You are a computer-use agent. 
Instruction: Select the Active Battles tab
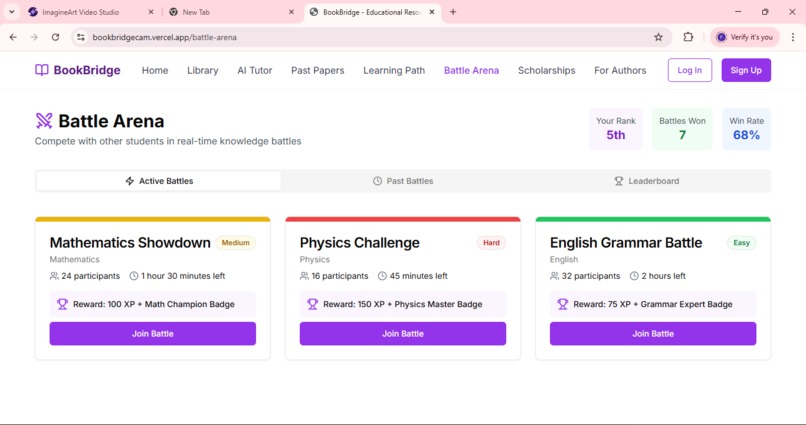[159, 181]
